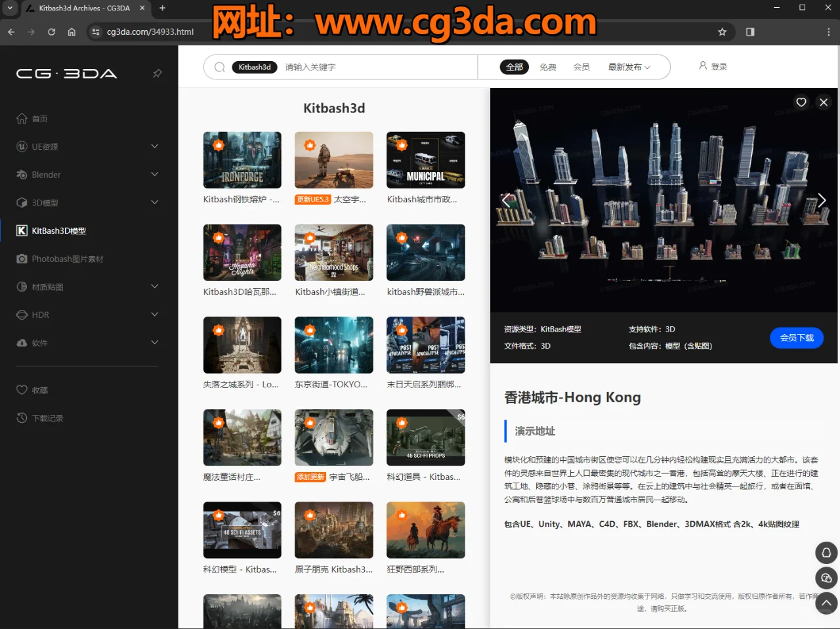The image size is (840, 629).
Task: Toggle the browser side panel icon
Action: (750, 32)
